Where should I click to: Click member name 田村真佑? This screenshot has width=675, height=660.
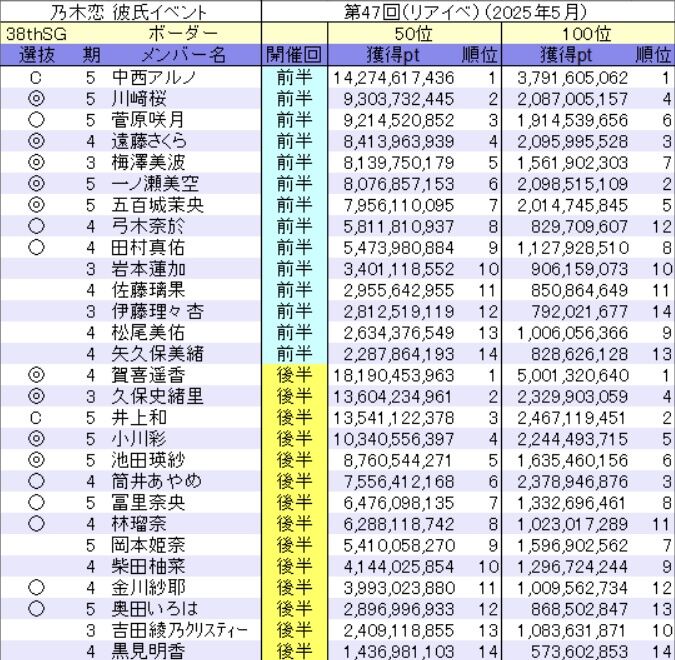click(148, 248)
